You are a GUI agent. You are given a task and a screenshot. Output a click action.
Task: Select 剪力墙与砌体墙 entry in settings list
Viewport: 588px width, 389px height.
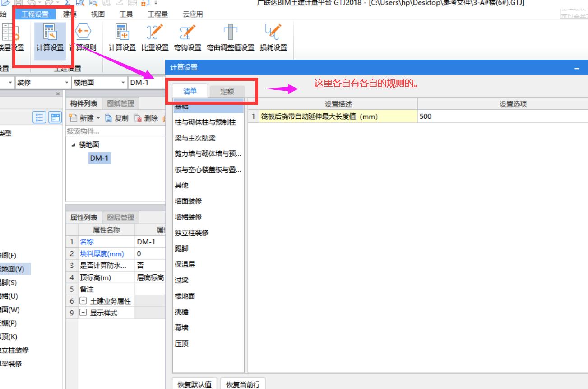click(208, 154)
